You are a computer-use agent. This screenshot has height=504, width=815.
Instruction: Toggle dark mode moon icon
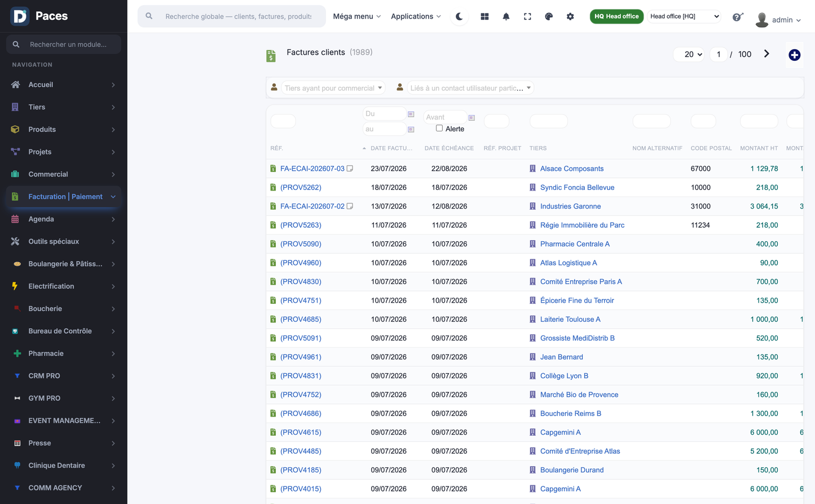[459, 16]
